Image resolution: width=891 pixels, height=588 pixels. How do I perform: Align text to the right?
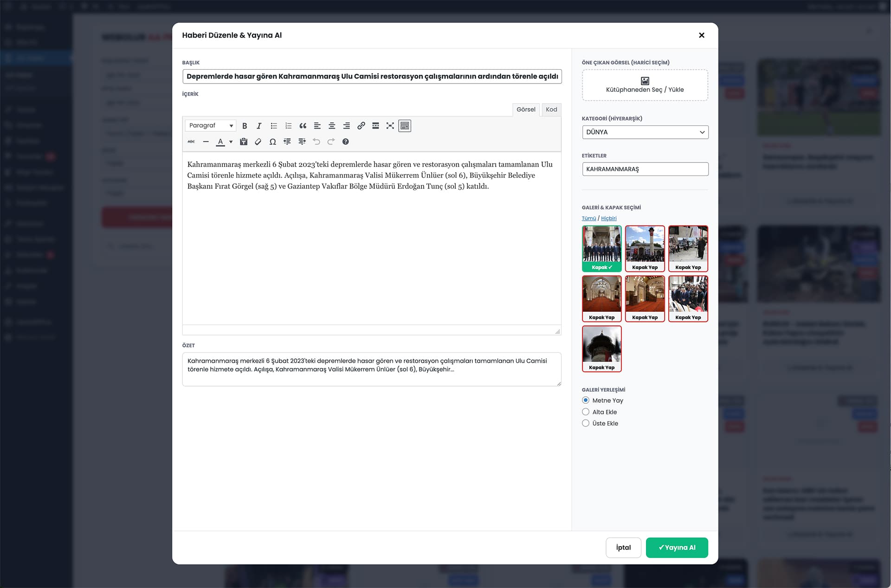[x=347, y=126]
